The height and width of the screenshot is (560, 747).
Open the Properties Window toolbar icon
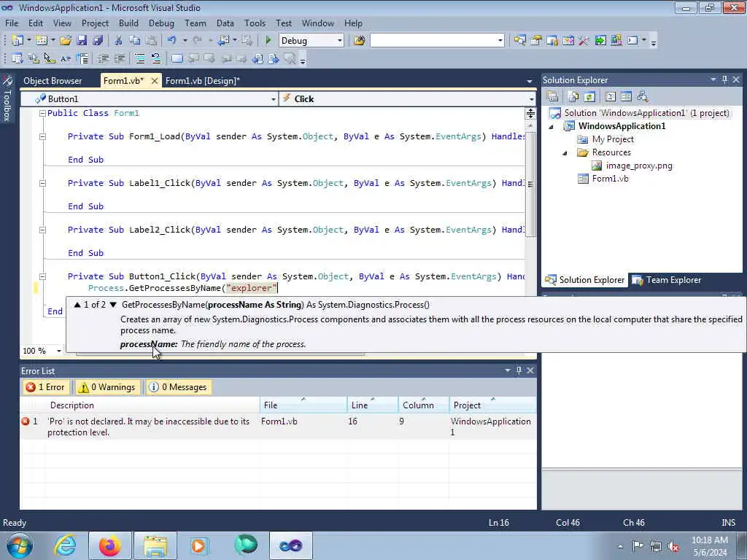[x=536, y=41]
